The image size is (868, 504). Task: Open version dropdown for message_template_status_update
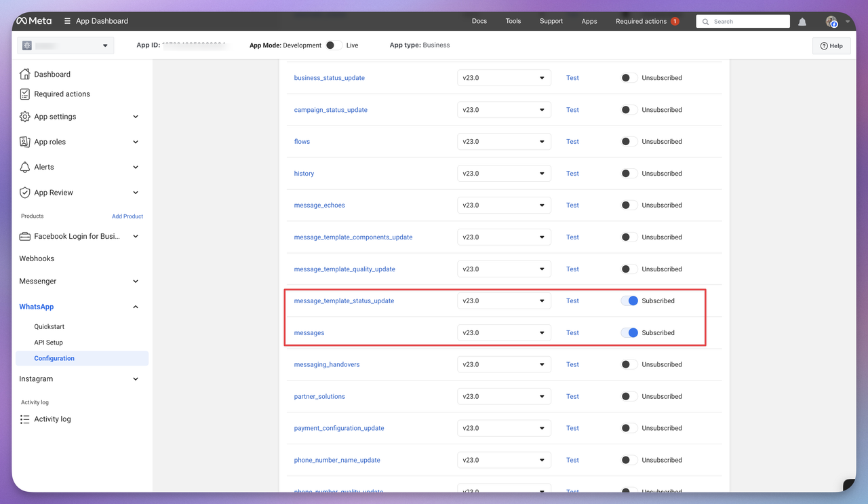[x=504, y=301]
